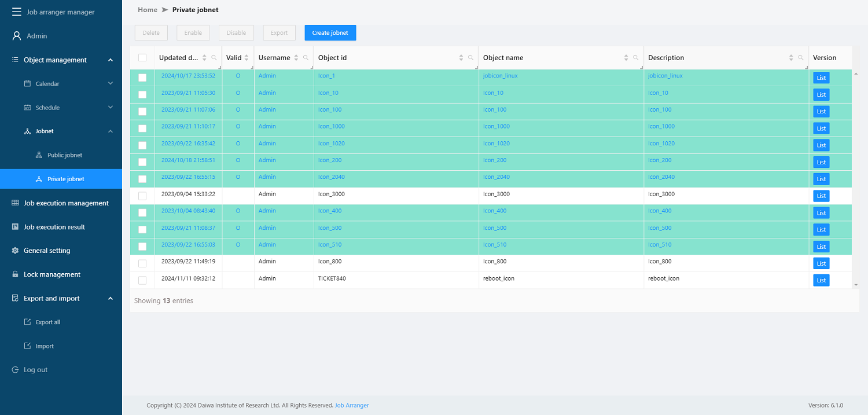Image resolution: width=868 pixels, height=415 pixels.
Task: Check the box for Icon_800 row
Action: pyautogui.click(x=142, y=263)
